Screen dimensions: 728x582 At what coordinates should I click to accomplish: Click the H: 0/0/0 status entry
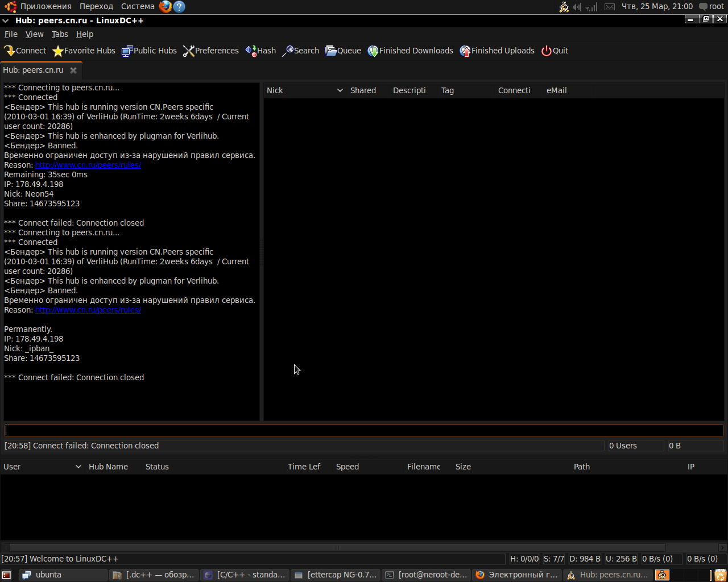[x=524, y=559]
